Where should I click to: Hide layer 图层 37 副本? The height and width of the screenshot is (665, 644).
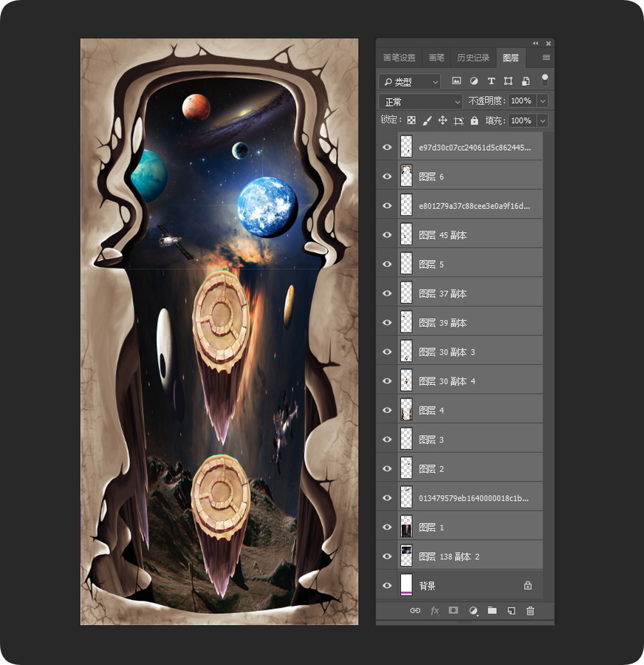387,293
